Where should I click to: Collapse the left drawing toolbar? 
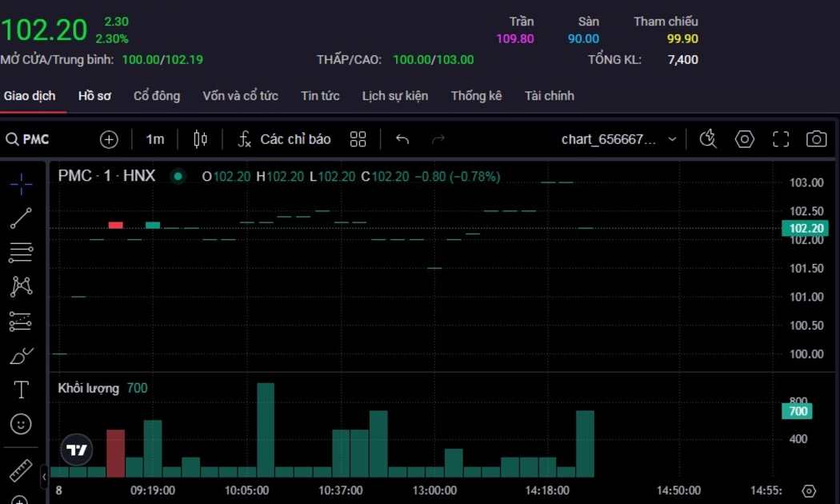(x=44, y=476)
